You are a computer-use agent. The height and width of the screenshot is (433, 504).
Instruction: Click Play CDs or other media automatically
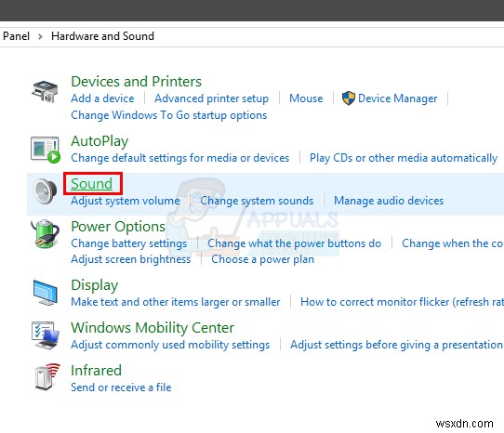(404, 158)
